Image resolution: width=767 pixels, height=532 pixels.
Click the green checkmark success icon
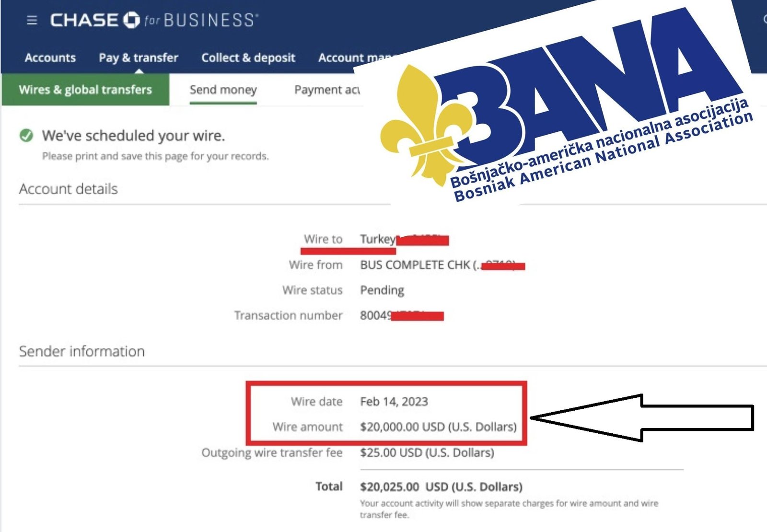point(26,136)
